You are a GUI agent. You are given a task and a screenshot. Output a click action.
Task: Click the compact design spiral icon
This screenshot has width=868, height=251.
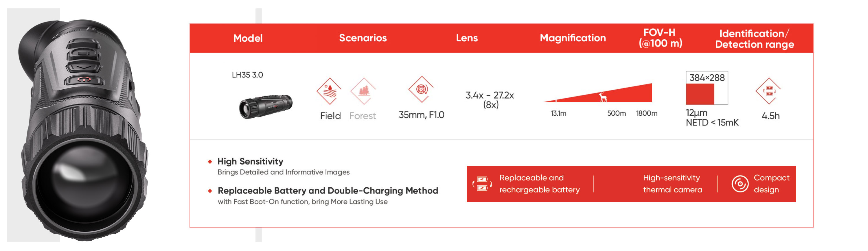[x=740, y=184]
